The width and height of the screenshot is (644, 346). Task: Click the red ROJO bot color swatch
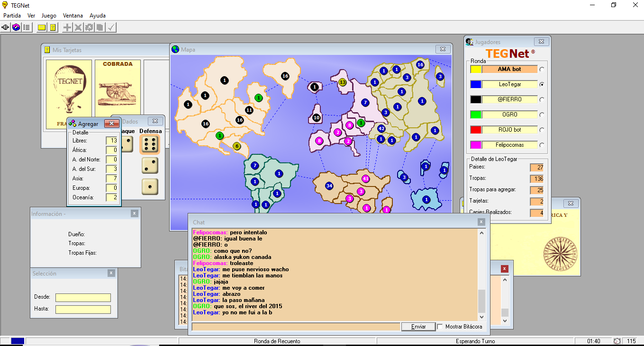point(476,130)
